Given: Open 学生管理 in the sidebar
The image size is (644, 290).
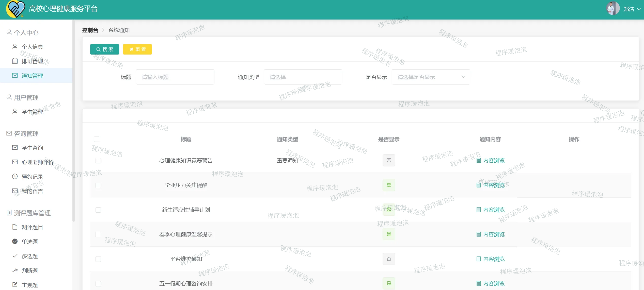Looking at the screenshot, I should [32, 112].
